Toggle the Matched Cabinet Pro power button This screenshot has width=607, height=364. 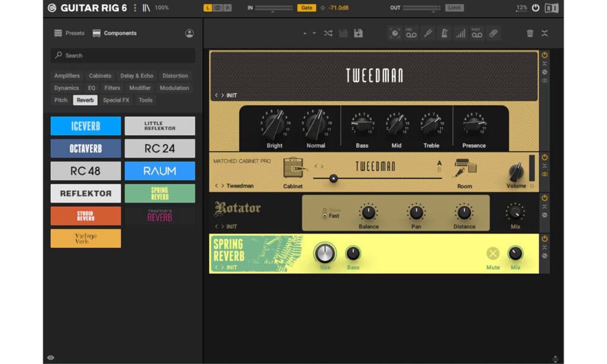click(545, 157)
